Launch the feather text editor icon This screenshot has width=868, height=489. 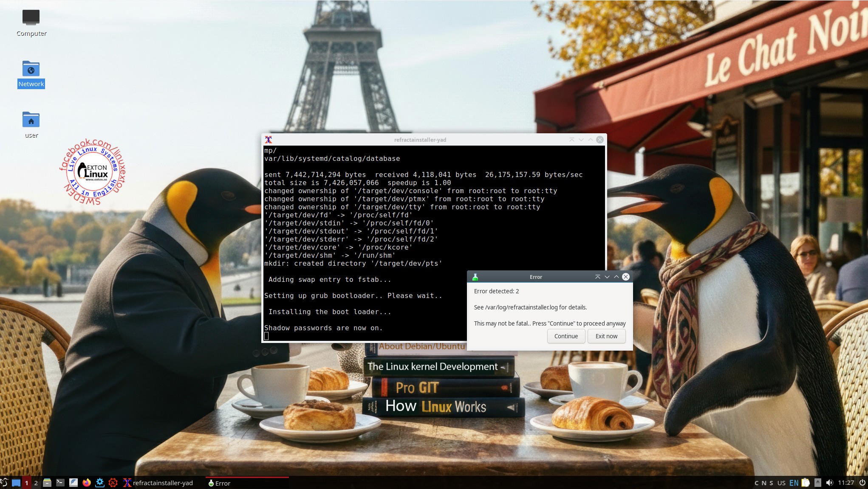tap(74, 483)
